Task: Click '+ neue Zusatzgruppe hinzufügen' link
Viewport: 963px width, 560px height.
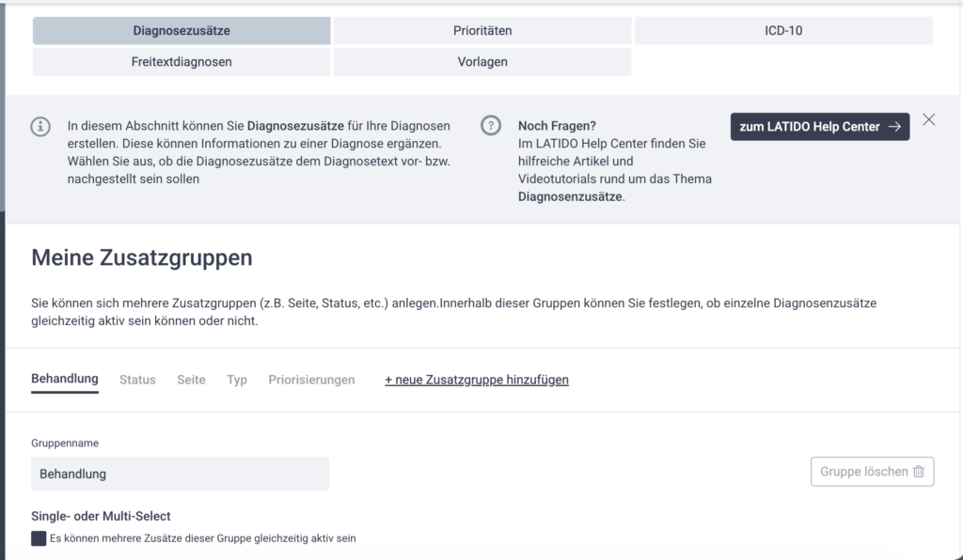Action: pyautogui.click(x=477, y=380)
